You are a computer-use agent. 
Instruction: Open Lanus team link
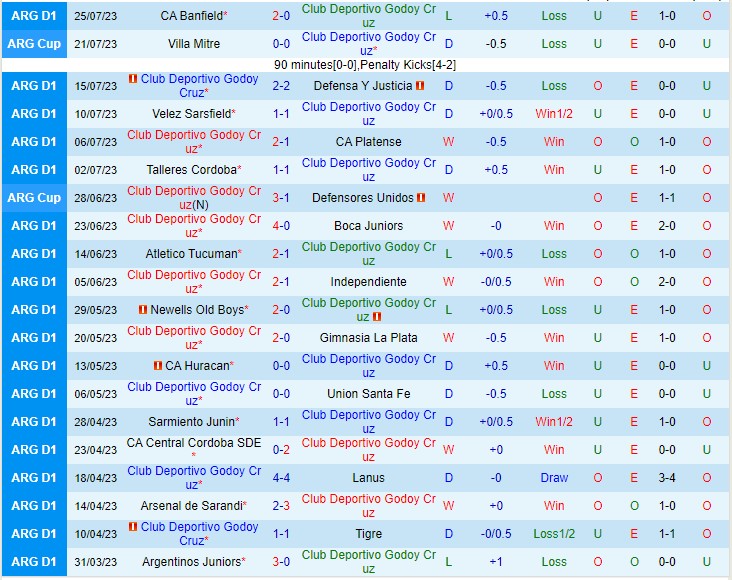tap(368, 478)
